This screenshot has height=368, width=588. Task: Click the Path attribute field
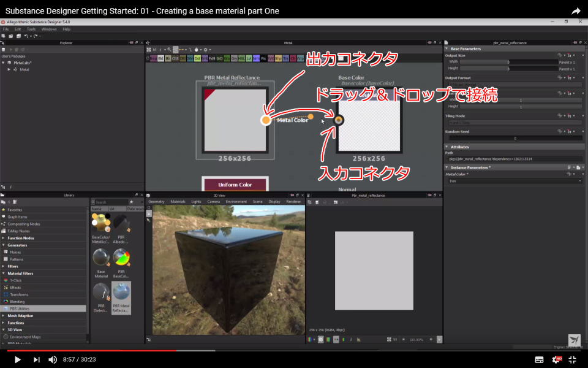point(515,159)
